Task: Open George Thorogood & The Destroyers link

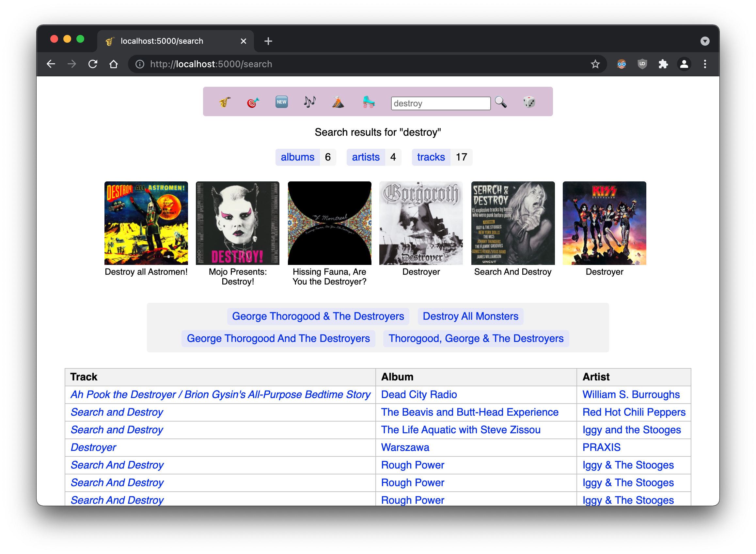Action: [x=318, y=316]
